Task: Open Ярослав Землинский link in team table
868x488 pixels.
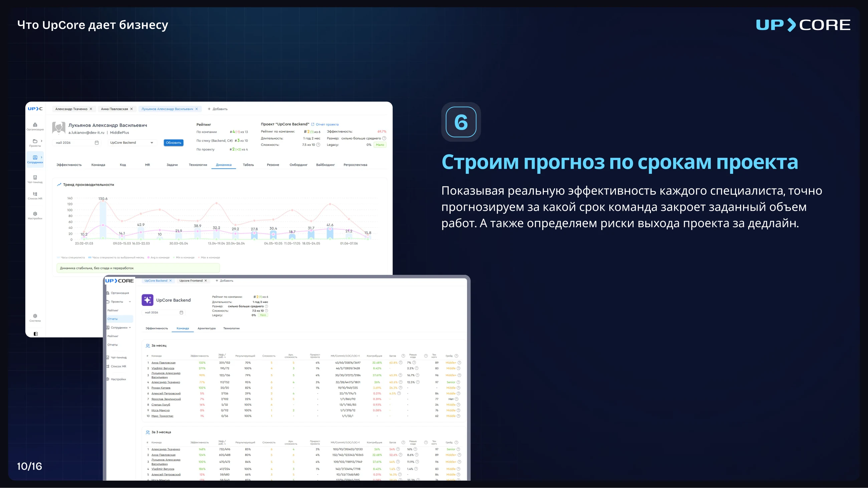Action: pos(166,399)
